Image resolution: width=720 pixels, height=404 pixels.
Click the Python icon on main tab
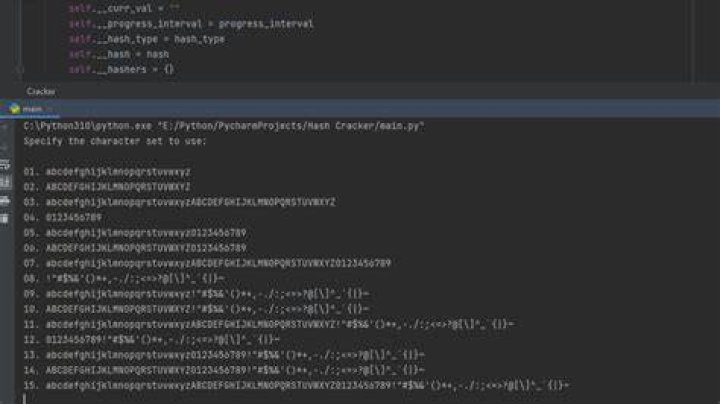pos(14,109)
